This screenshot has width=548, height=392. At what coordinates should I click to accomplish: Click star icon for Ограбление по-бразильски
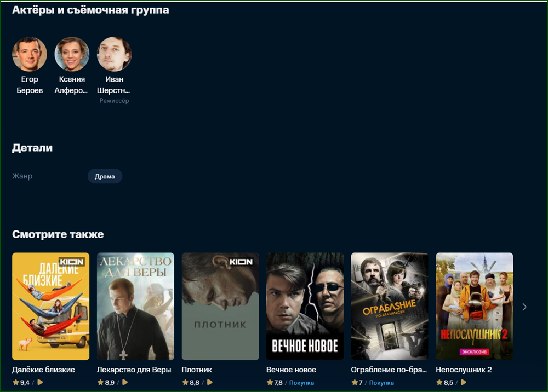tap(355, 382)
